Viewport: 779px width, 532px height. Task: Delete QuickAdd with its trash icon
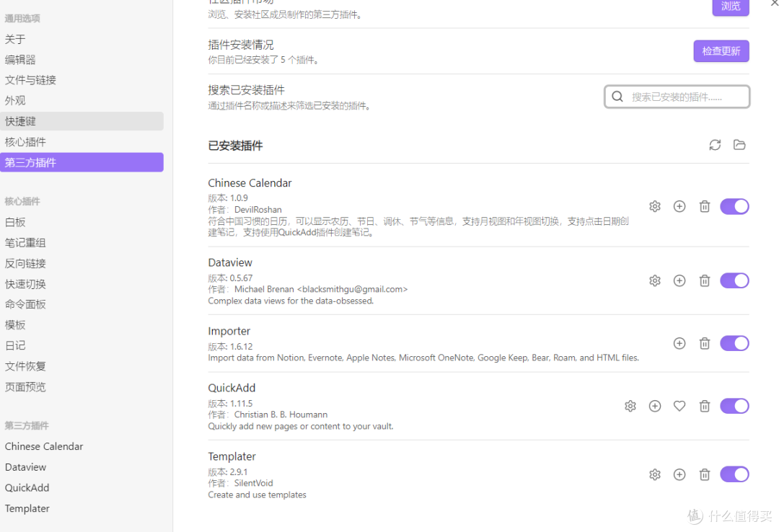[x=705, y=406]
